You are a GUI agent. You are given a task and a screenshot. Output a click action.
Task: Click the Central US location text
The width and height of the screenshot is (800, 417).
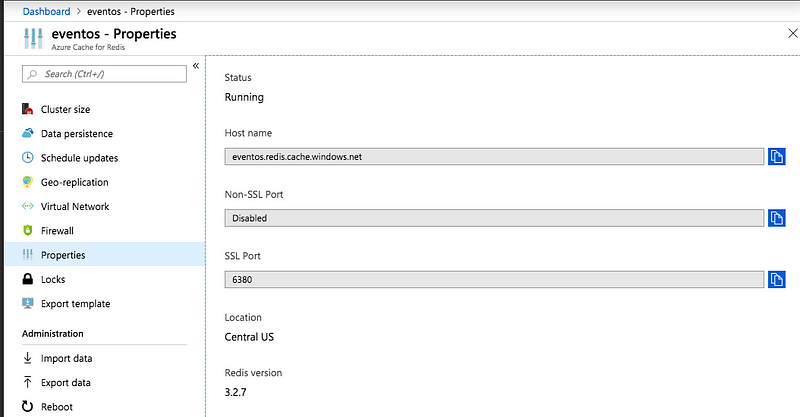[x=249, y=337]
